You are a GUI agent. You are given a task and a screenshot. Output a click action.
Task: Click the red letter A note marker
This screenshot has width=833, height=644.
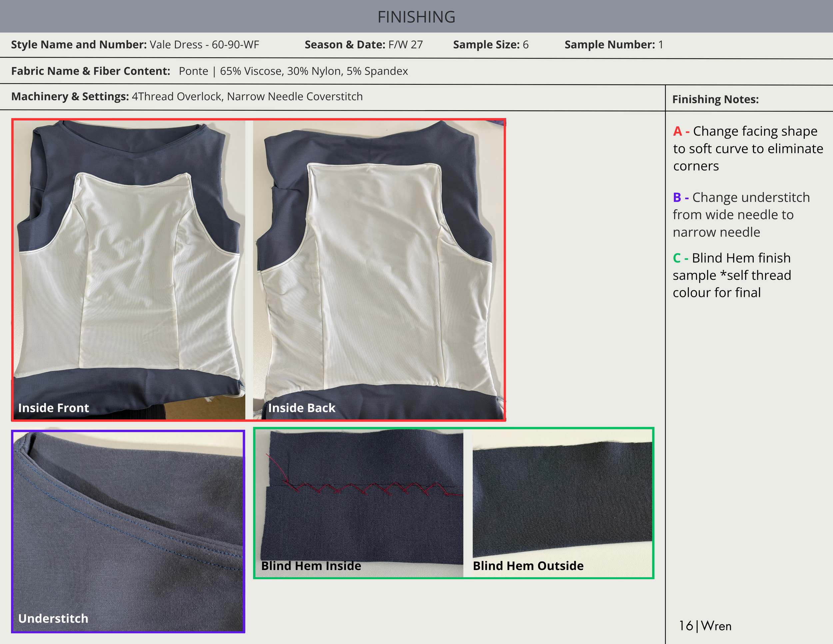click(677, 131)
